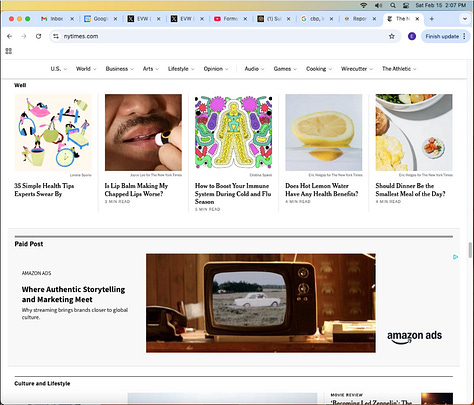Viewport: 474px width, 405px height.
Task: Open Control Center in menu bar
Action: coord(406,5)
